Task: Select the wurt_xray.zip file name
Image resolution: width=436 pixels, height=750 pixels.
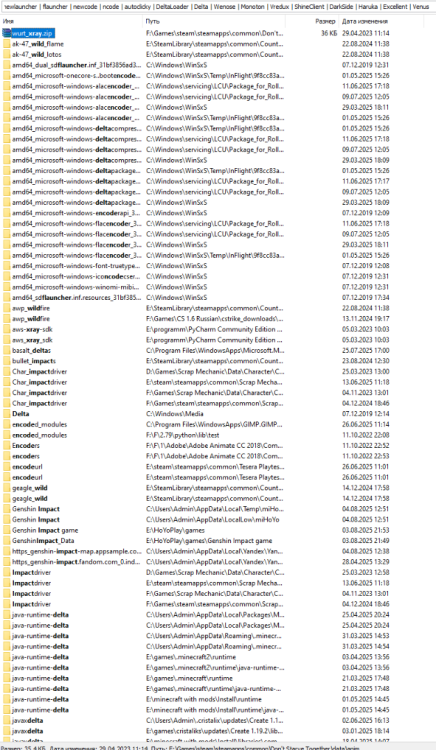Action: 33,33
